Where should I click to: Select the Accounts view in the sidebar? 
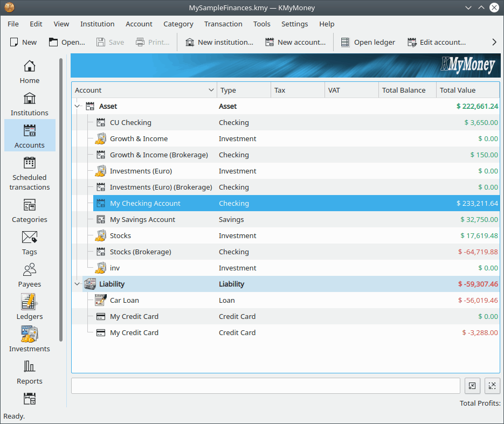coord(30,135)
